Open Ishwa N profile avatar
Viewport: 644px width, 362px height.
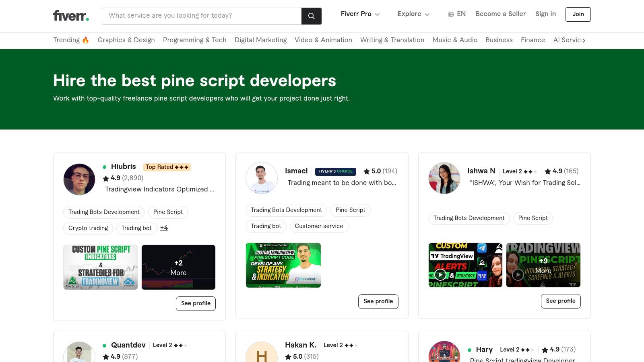coord(444,178)
